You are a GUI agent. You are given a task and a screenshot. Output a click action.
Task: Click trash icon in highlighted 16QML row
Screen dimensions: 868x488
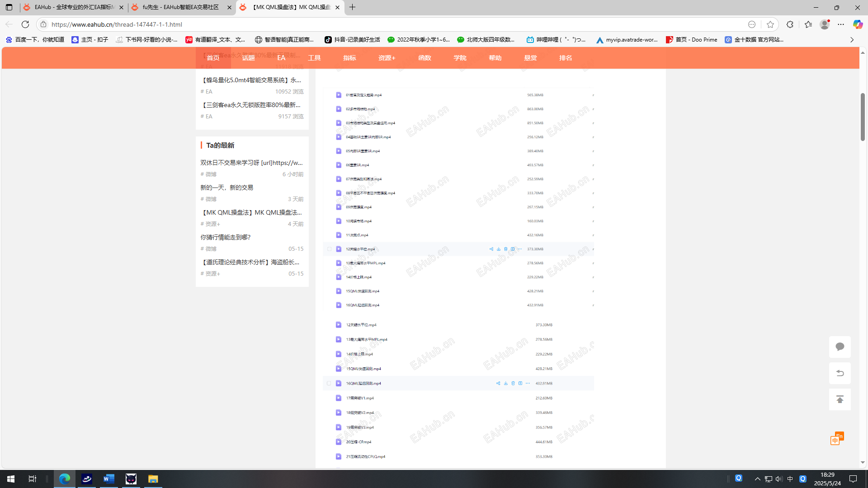(513, 383)
